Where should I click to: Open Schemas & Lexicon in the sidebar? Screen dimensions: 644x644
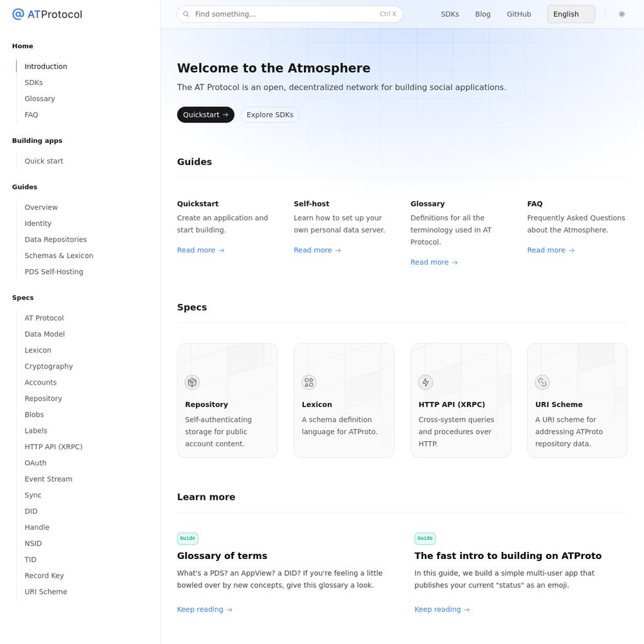coord(59,256)
